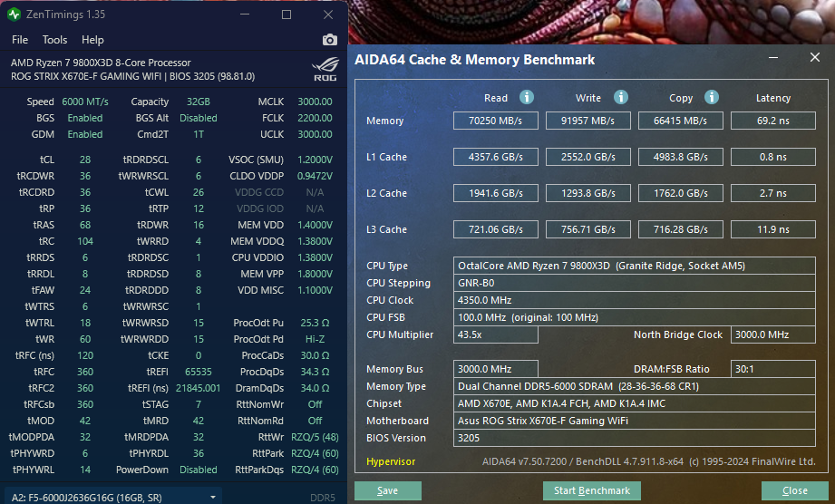Click the L2 Cache read value 1941.6 GB/s
835x504 pixels.
pos(496,193)
